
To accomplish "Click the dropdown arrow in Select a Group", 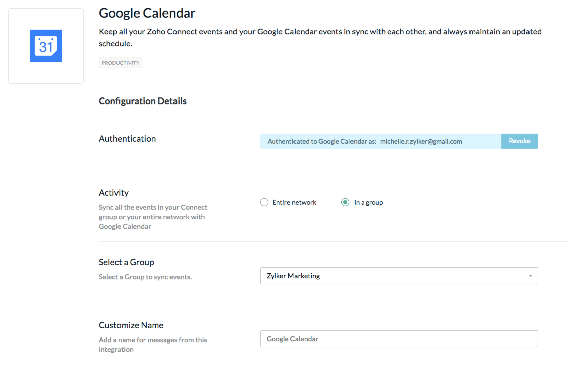I will [530, 276].
